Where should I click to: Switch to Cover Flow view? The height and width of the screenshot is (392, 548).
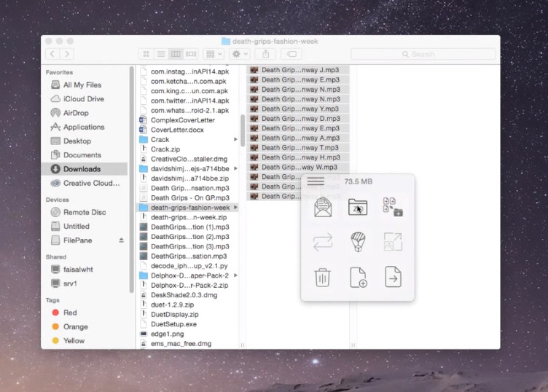pyautogui.click(x=191, y=54)
